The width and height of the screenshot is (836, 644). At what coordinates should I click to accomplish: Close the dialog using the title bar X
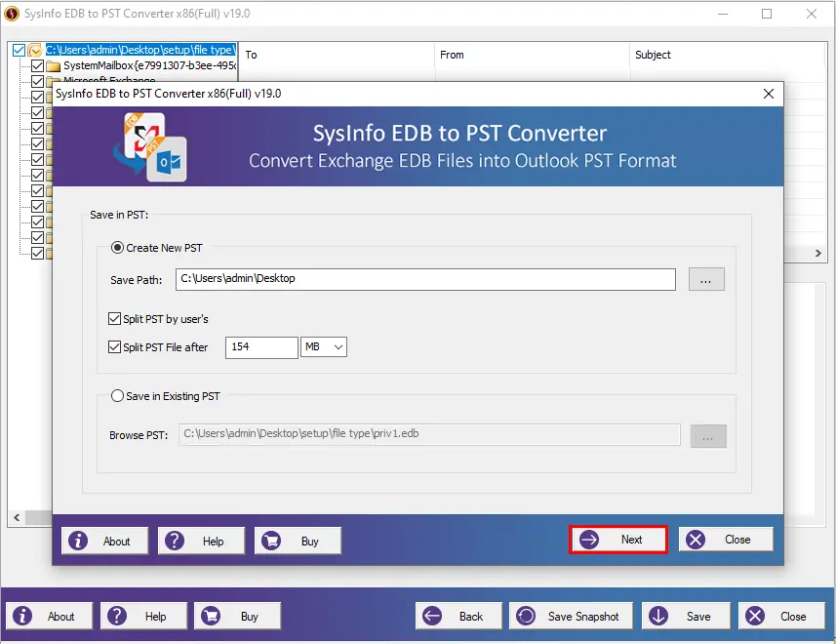coord(769,94)
